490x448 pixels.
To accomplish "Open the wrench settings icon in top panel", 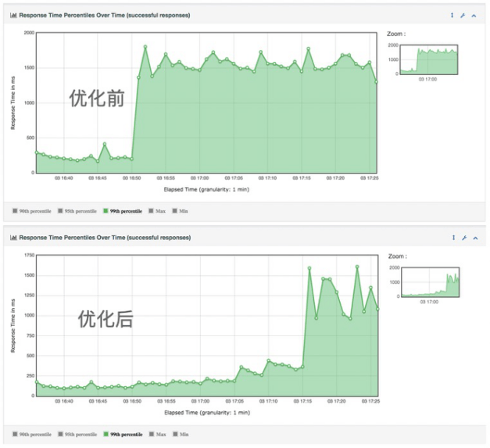I will click(463, 15).
